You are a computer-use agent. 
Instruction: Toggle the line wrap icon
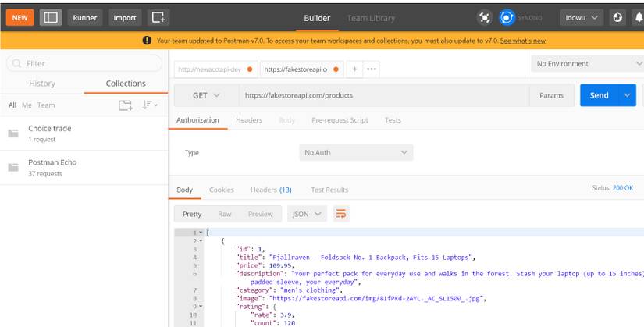pos(341,214)
